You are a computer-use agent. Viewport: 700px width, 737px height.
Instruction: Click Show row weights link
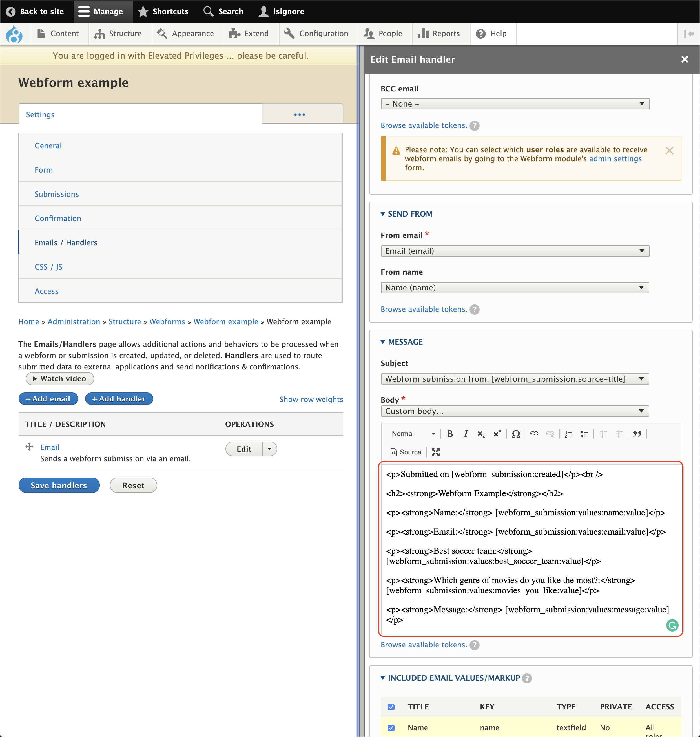[311, 400]
